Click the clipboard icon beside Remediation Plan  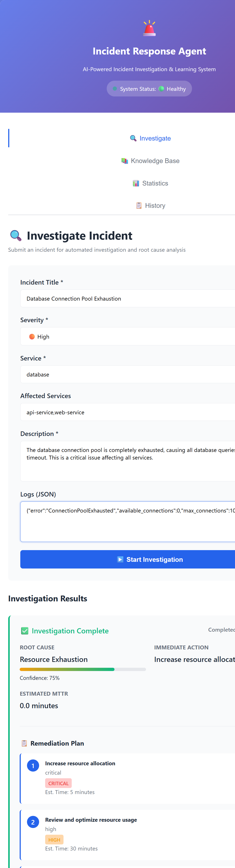pyautogui.click(x=24, y=743)
